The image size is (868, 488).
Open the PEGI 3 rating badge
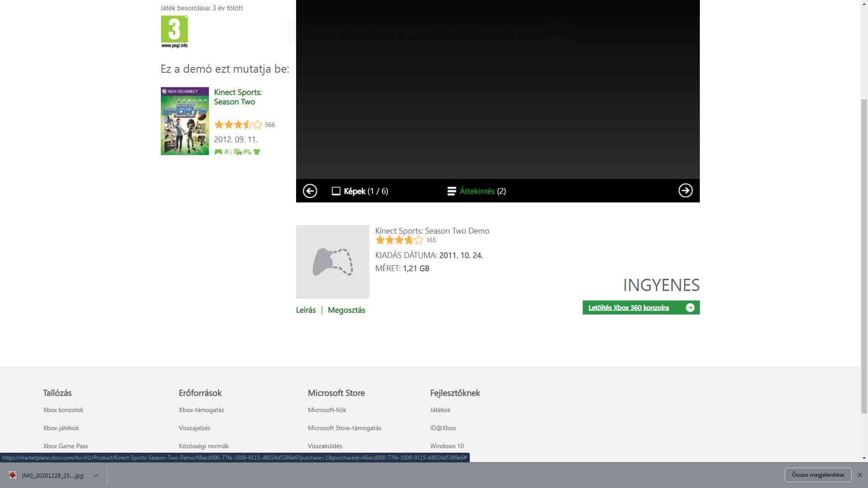pyautogui.click(x=174, y=32)
